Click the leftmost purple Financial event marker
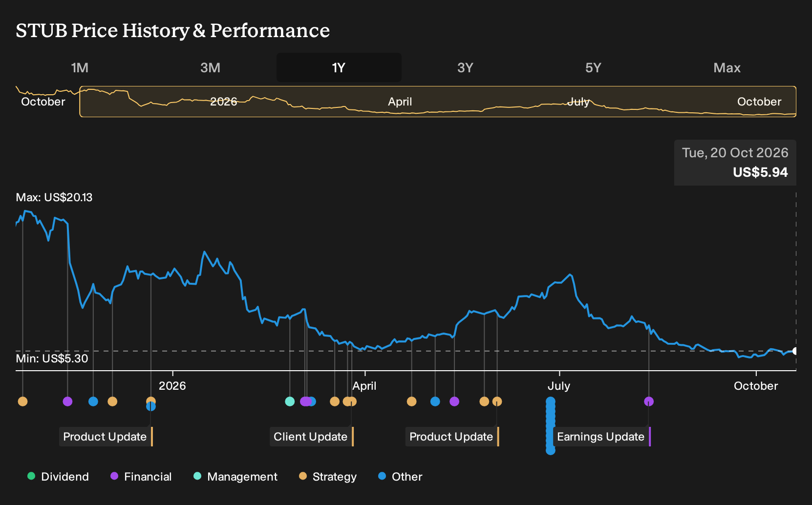 pyautogui.click(x=67, y=401)
